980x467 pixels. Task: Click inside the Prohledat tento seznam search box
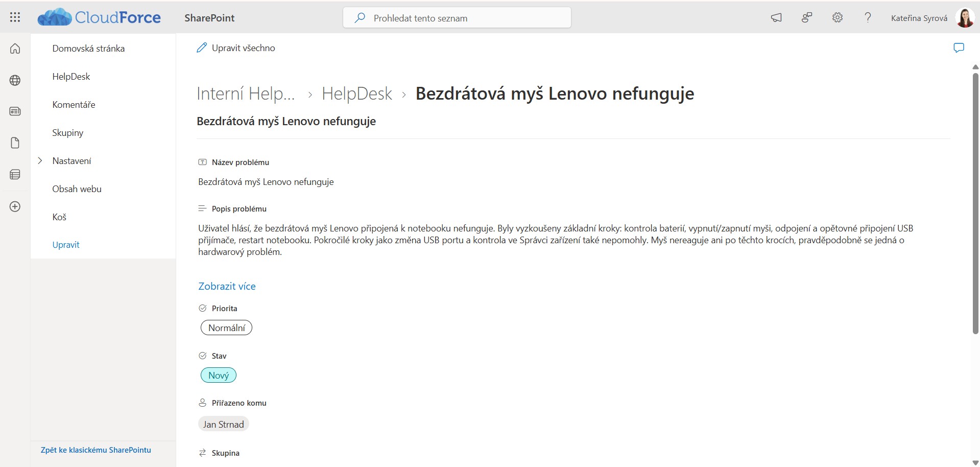pos(457,17)
